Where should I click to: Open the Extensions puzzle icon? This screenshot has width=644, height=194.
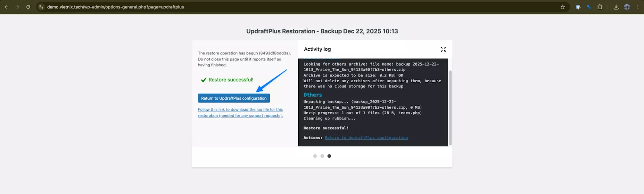click(x=600, y=7)
